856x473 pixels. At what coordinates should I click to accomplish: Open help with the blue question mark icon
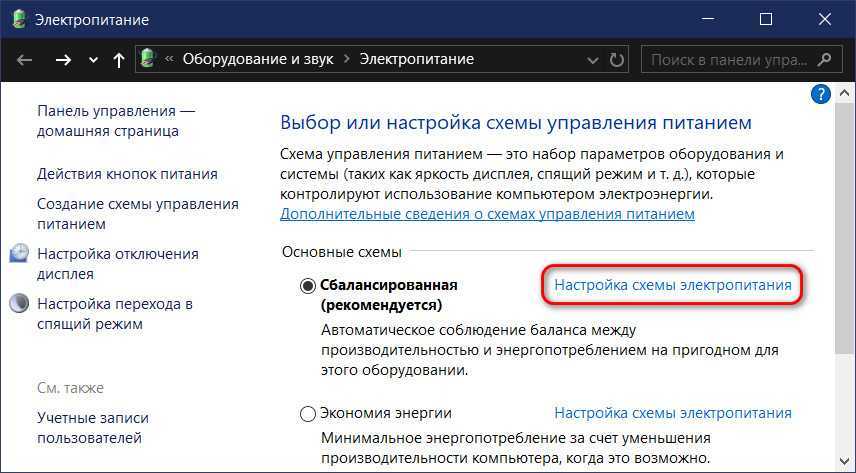(x=820, y=95)
